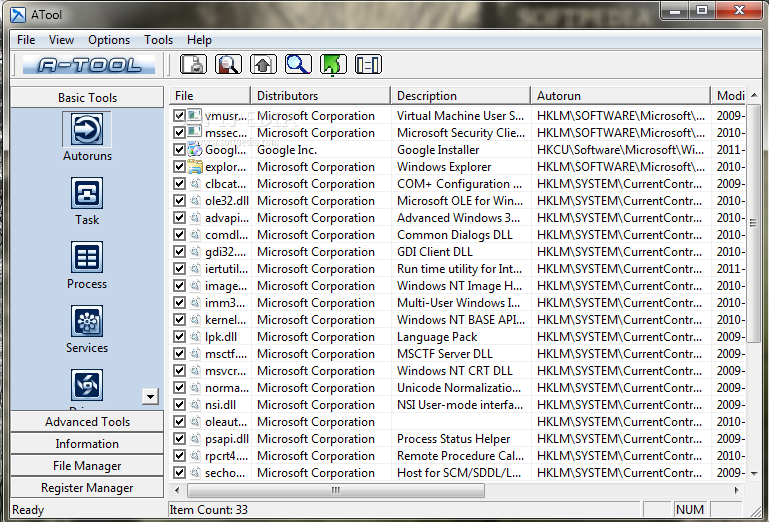Click the ole32.dll file icon
The width and height of the screenshot is (769, 522).
point(195,201)
